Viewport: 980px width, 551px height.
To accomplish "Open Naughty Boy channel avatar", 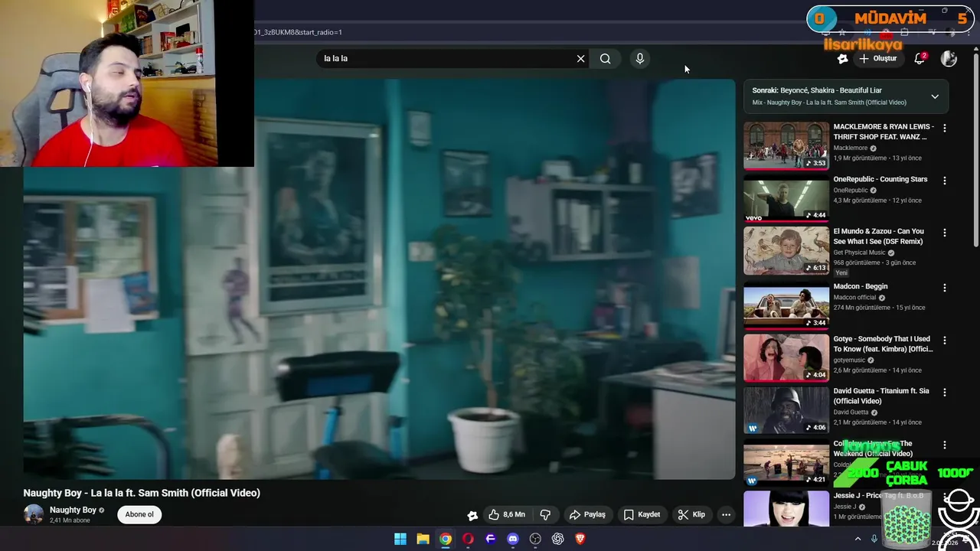I will (33, 514).
